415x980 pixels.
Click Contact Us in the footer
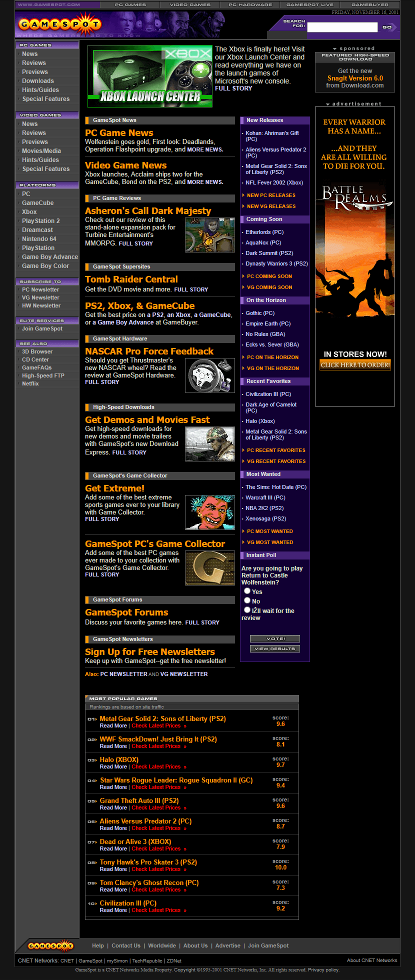pos(126,945)
